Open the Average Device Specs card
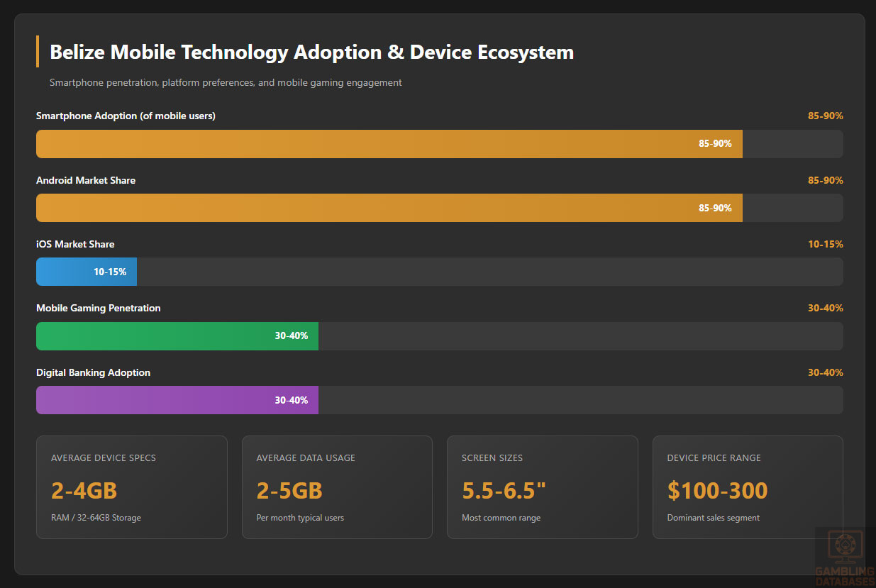This screenshot has height=588, width=876. (131, 487)
